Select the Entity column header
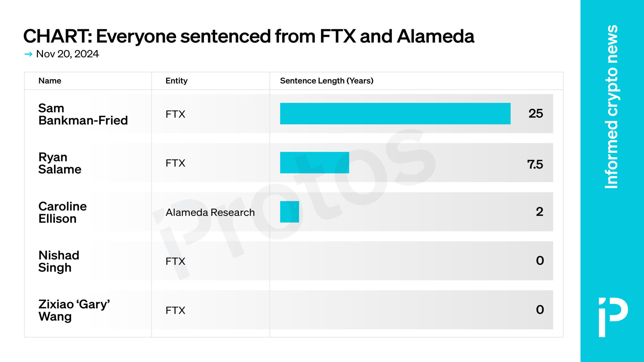Image resolution: width=644 pixels, height=362 pixels. pyautogui.click(x=176, y=81)
